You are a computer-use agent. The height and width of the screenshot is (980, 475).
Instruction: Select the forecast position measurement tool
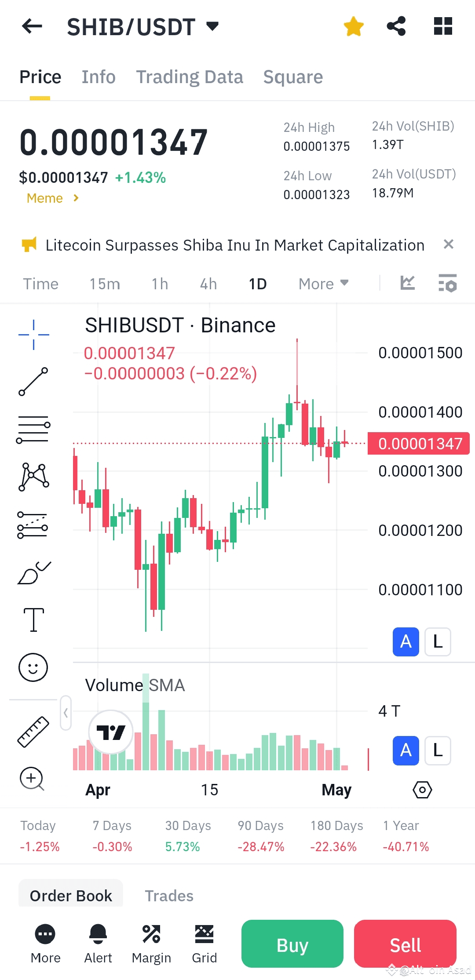33,525
